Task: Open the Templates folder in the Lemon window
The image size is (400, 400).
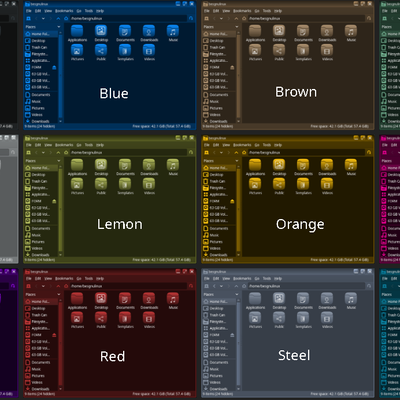Action: (x=125, y=184)
